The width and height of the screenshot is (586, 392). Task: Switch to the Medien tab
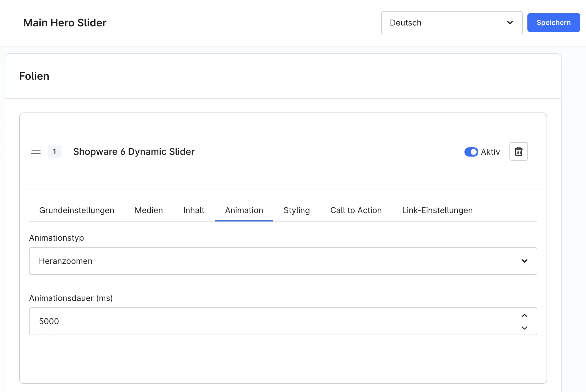(149, 210)
